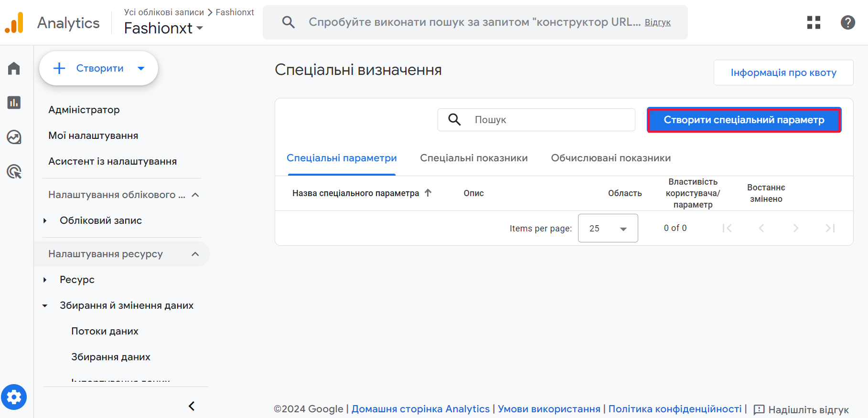The width and height of the screenshot is (868, 418).
Task: Click Усі облікові записи breadcrumb
Action: [x=164, y=12]
